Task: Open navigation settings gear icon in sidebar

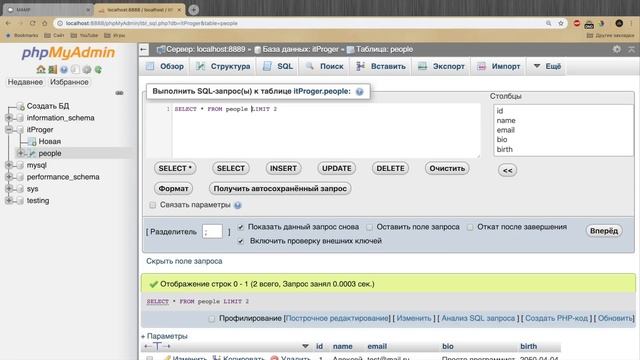Action: tap(87, 69)
